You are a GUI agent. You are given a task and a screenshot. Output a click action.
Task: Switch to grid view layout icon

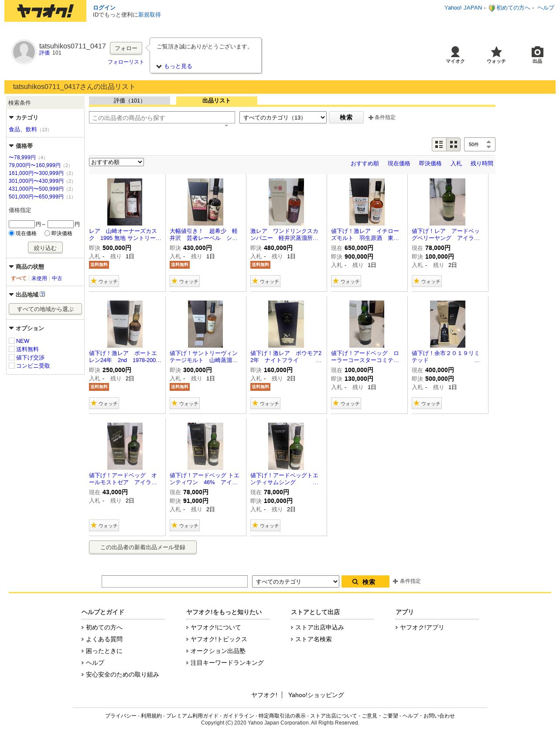[454, 144]
